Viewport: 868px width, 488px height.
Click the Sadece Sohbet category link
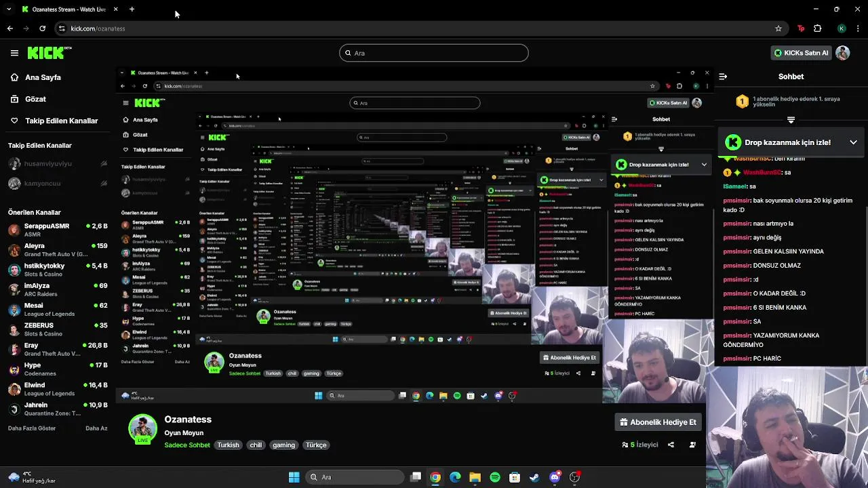click(x=187, y=445)
